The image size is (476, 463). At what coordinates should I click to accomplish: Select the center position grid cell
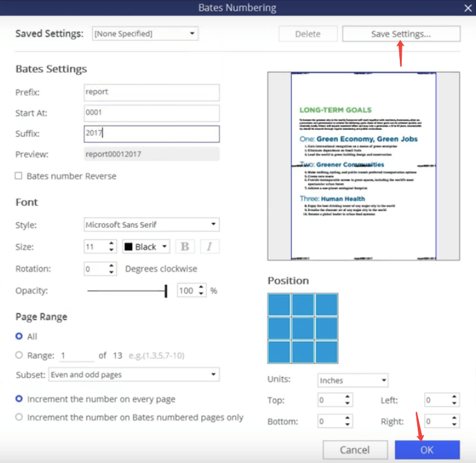(x=303, y=328)
